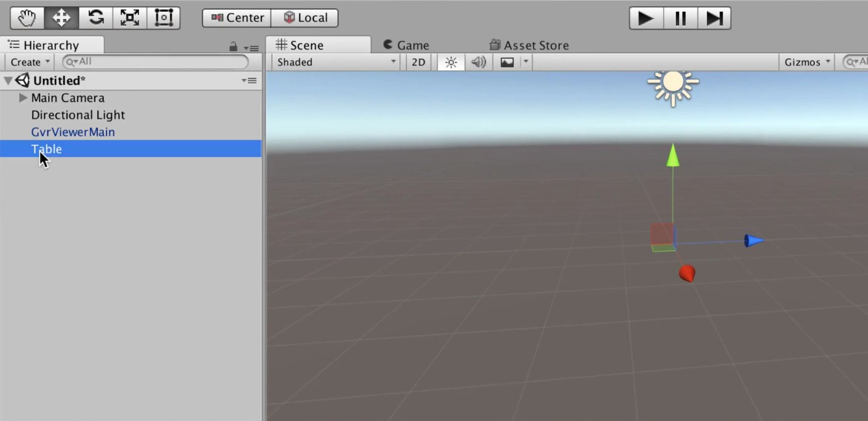Expand the Main Camera in the Hierarchy

pyautogui.click(x=23, y=98)
